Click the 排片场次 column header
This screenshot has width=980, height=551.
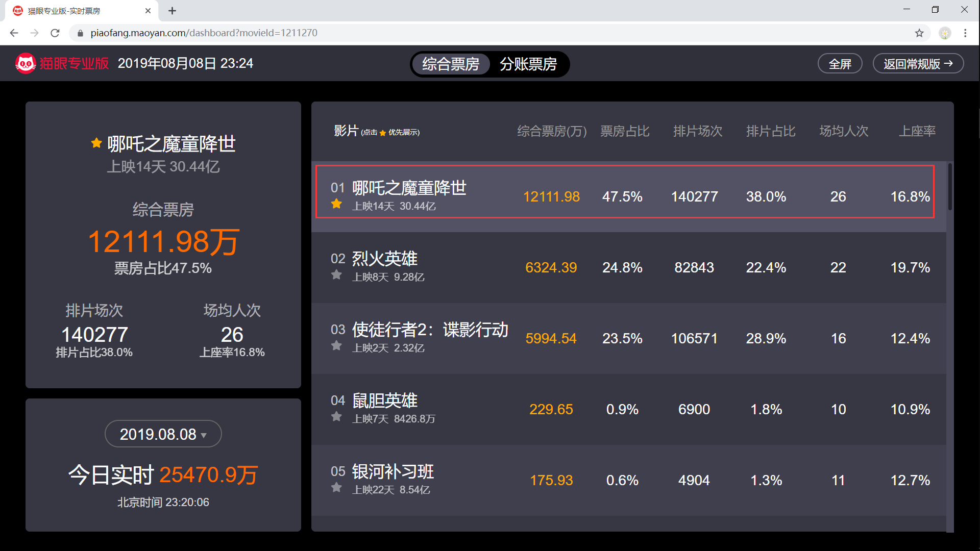click(x=698, y=131)
